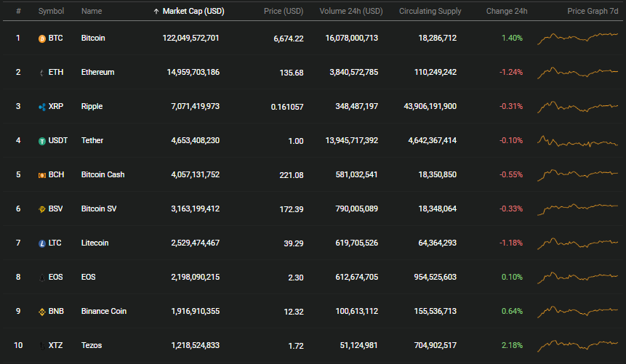Click the Tether USDT coin icon
Image resolution: width=626 pixels, height=364 pixels.
pos(42,141)
